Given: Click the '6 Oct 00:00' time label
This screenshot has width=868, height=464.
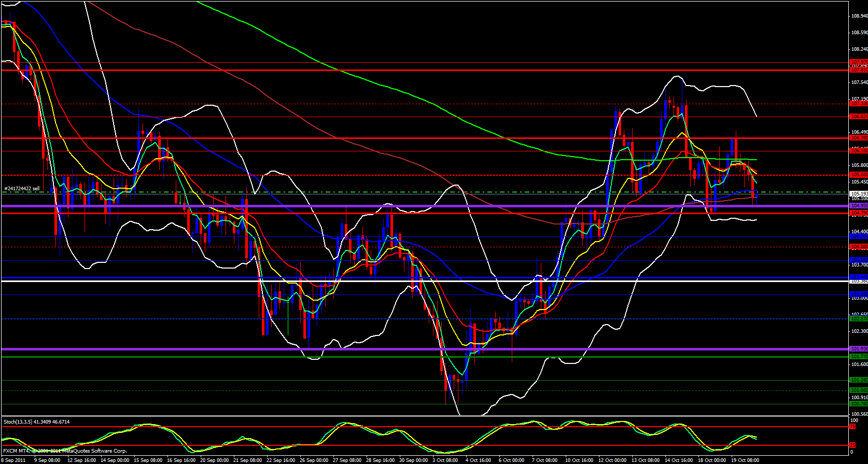Looking at the screenshot, I should click(512, 460).
